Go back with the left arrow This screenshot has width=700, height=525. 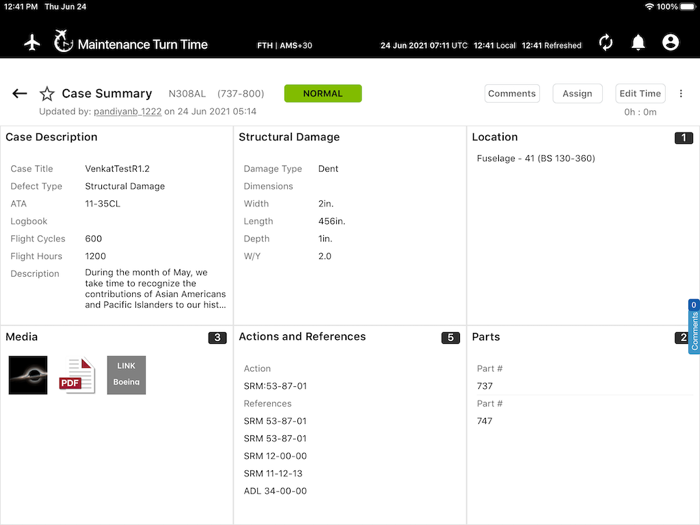[x=20, y=93]
